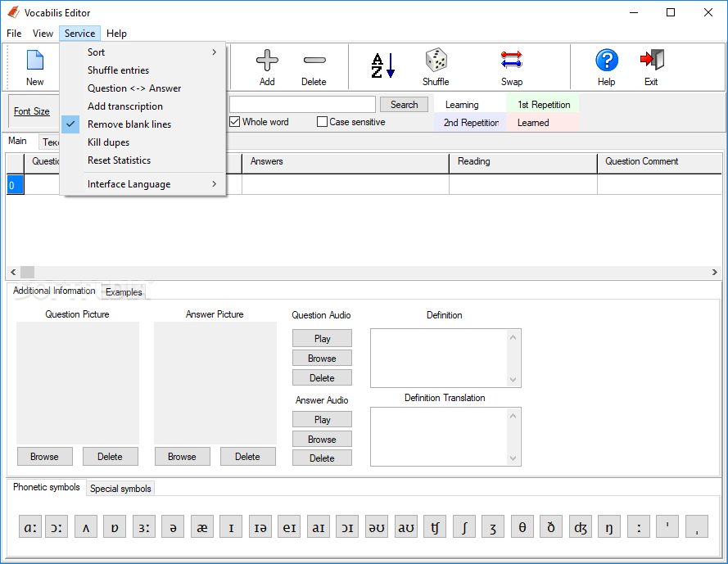Enable the Case sensitive checkbox
Viewport: 728px width, 564px height.
322,122
